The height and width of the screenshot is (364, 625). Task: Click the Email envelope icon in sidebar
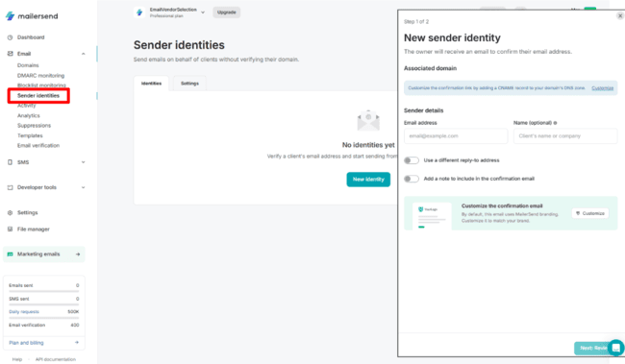(x=10, y=54)
